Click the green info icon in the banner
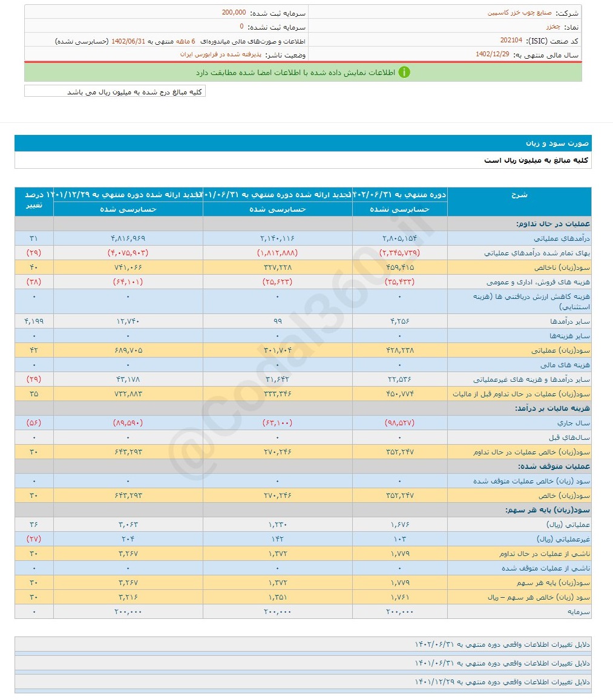The height and width of the screenshot is (700, 613). tap(404, 72)
